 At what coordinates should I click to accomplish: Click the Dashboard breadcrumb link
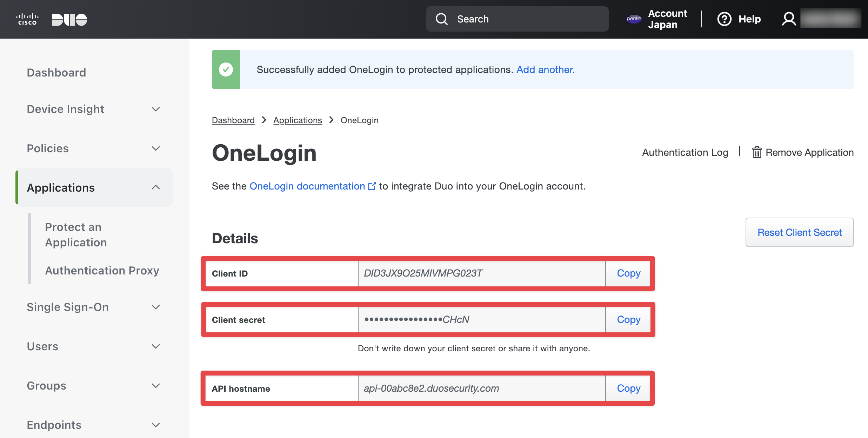click(x=233, y=120)
